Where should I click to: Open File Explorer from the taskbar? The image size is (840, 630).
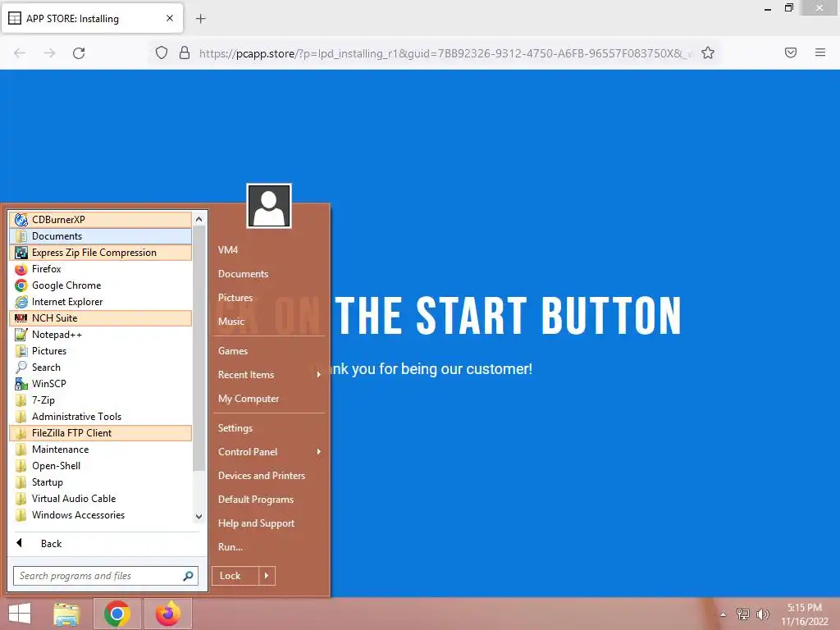[66, 614]
